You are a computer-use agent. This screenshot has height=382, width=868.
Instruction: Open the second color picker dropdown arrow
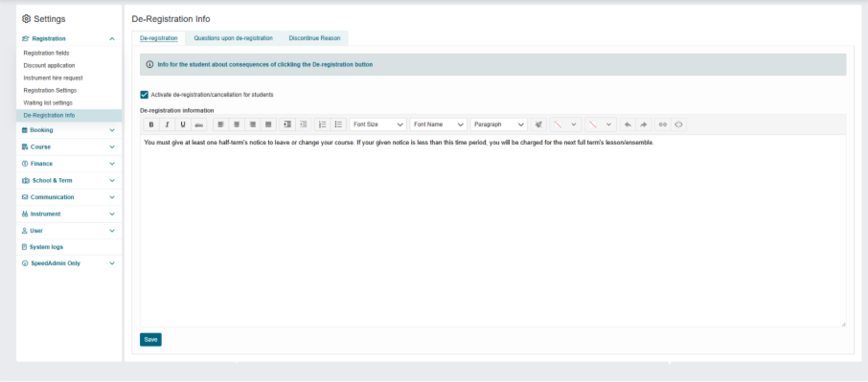tap(609, 124)
